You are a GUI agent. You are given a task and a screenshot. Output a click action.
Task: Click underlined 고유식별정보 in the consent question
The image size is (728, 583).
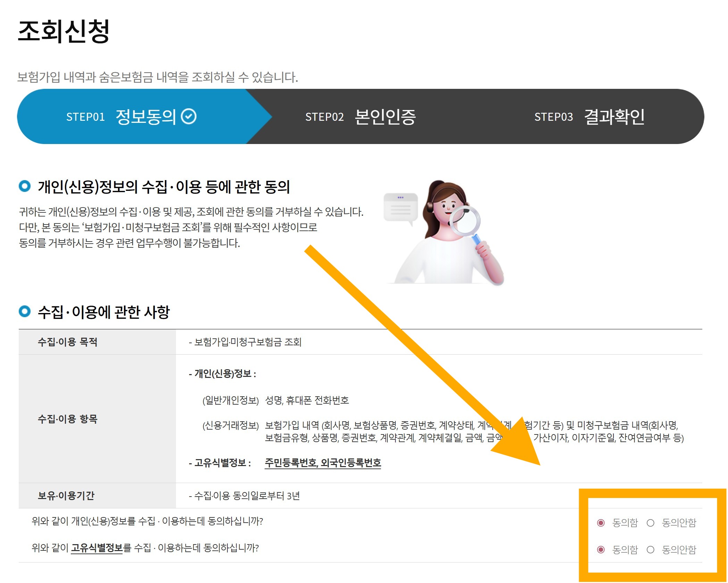click(97, 548)
